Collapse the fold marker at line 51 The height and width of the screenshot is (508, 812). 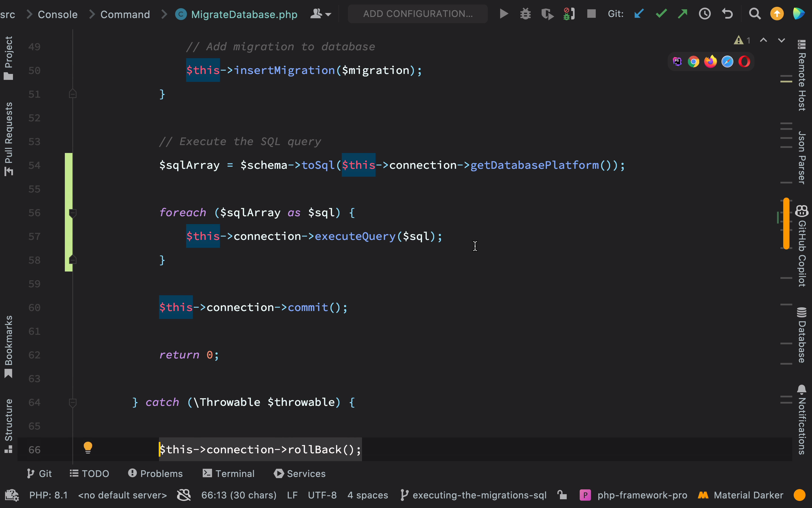tap(72, 94)
